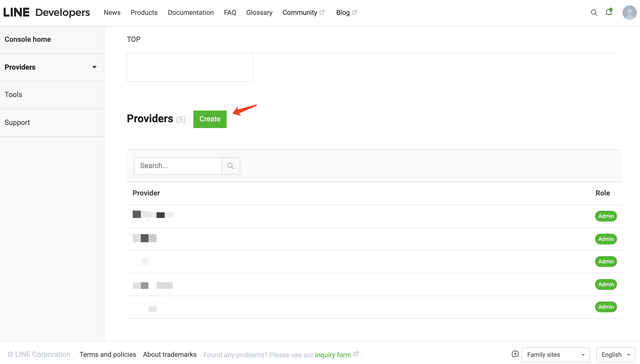The height and width of the screenshot is (364, 640).
Task: Click the Provider column header
Action: [x=146, y=193]
